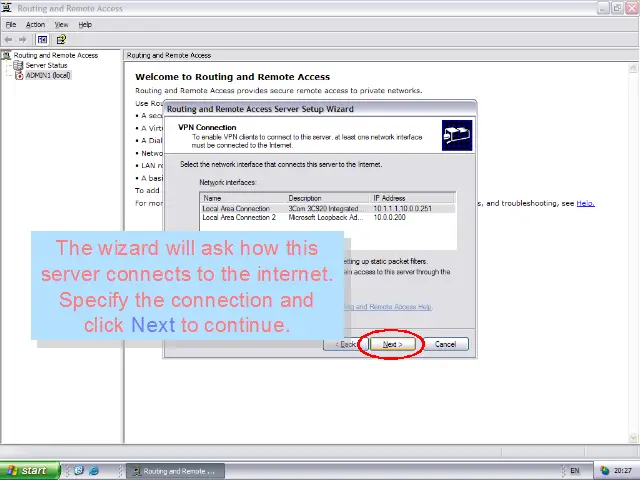Click the Back arrow toolbar icon

point(9,40)
